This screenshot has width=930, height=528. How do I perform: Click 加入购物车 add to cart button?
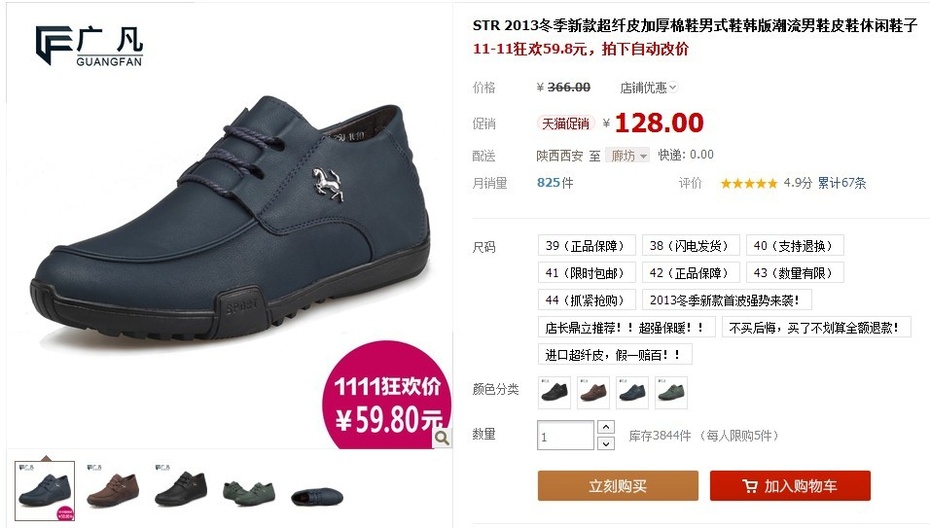click(x=790, y=486)
